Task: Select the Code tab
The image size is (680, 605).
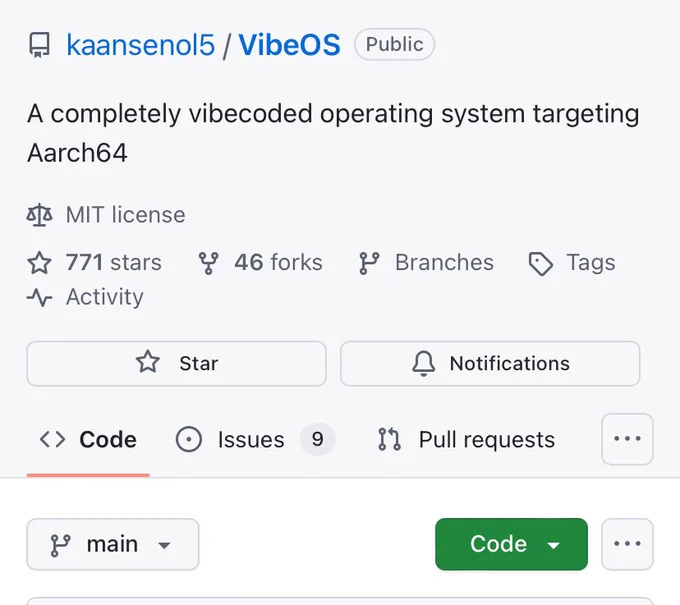Action: [88, 439]
